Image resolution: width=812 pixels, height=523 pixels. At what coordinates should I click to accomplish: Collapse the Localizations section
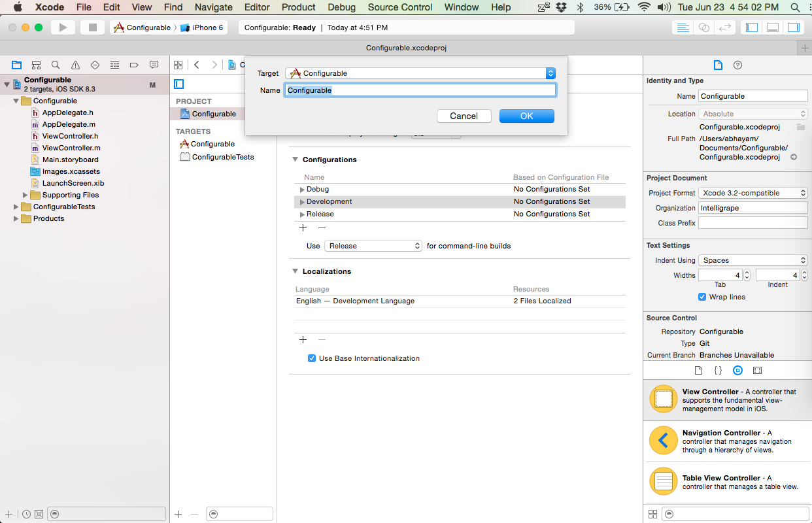tap(295, 271)
